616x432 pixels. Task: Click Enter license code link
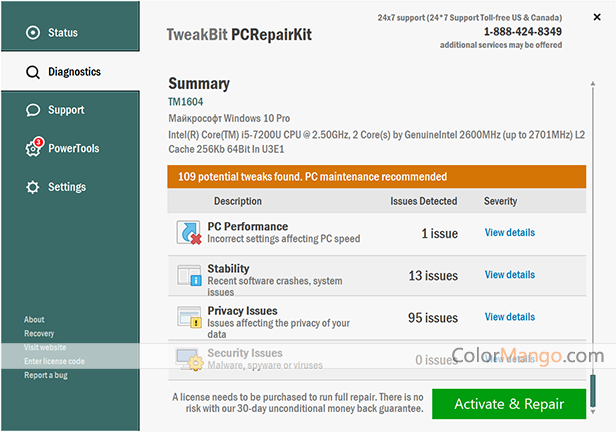(54, 361)
